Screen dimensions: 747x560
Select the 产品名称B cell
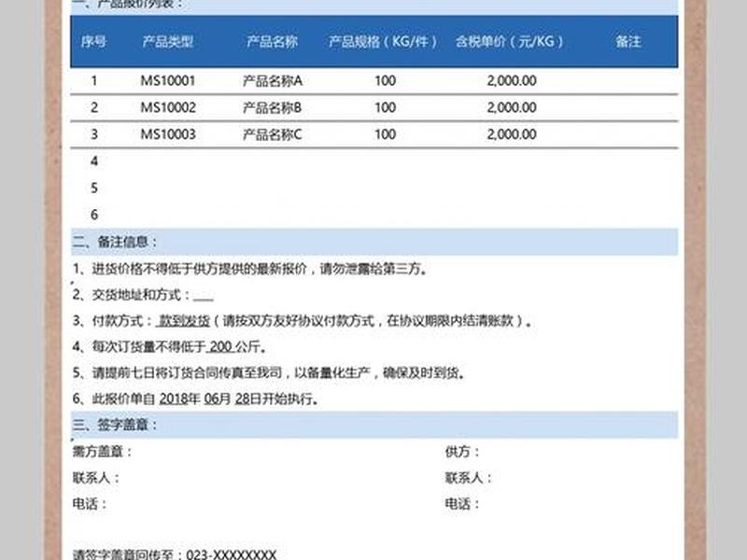point(272,107)
